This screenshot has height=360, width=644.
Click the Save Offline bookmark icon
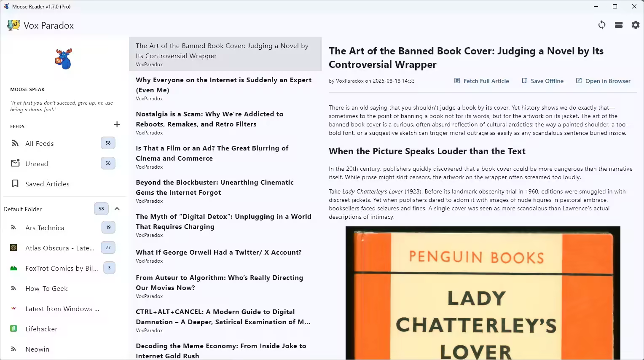[524, 81]
